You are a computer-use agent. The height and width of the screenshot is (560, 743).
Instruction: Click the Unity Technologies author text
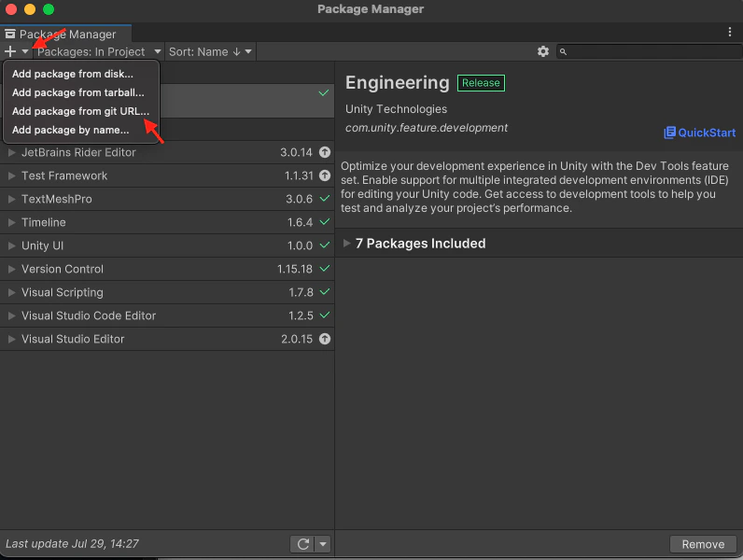pyautogui.click(x=396, y=109)
